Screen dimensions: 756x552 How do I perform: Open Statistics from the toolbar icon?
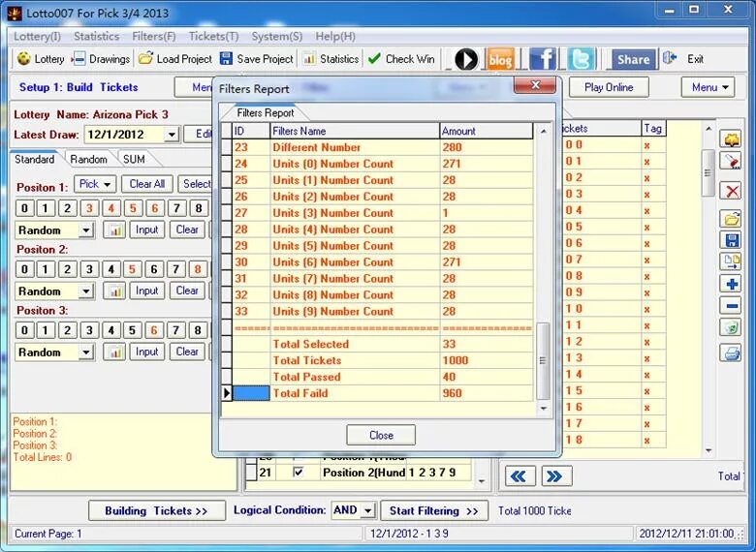point(309,59)
